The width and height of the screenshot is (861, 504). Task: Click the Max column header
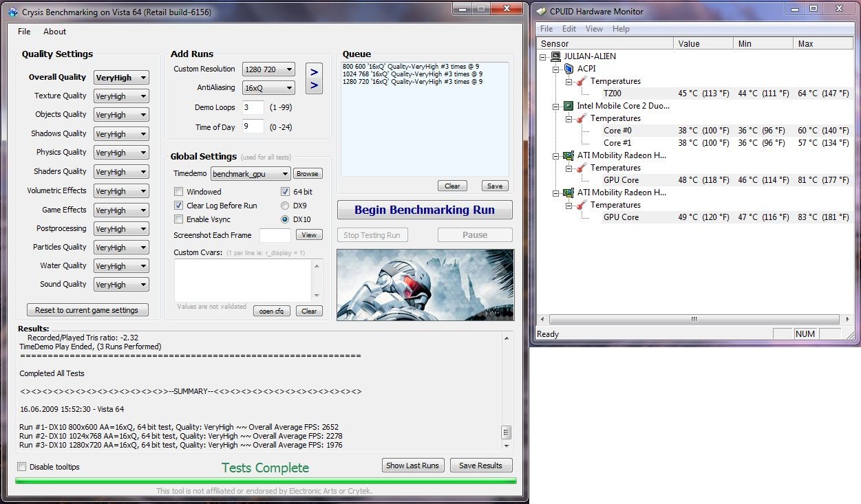823,43
